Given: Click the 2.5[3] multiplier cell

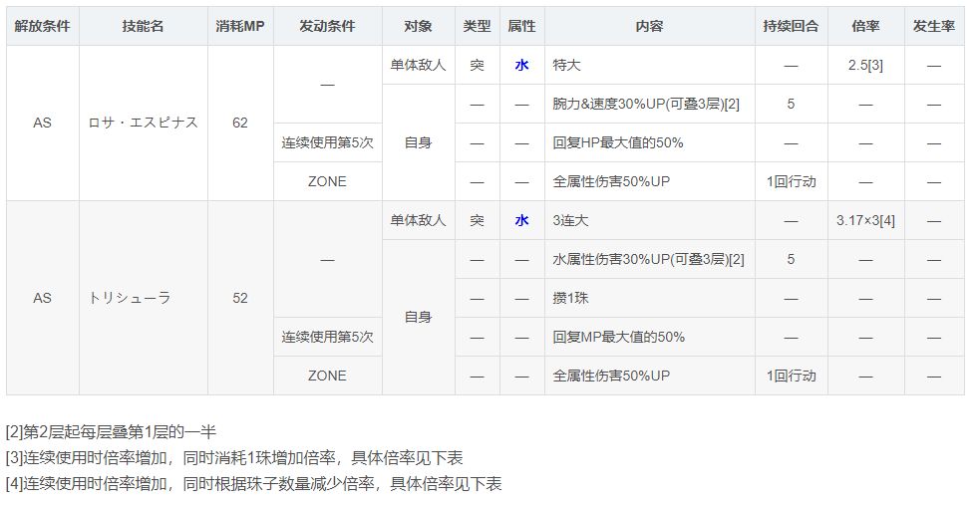Looking at the screenshot, I should pyautogui.click(x=865, y=65).
